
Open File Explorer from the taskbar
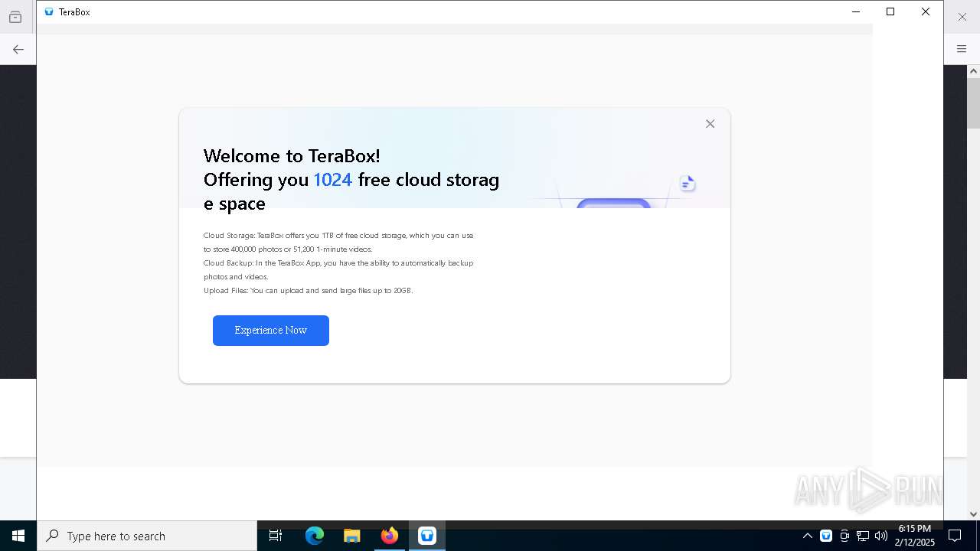coord(352,536)
